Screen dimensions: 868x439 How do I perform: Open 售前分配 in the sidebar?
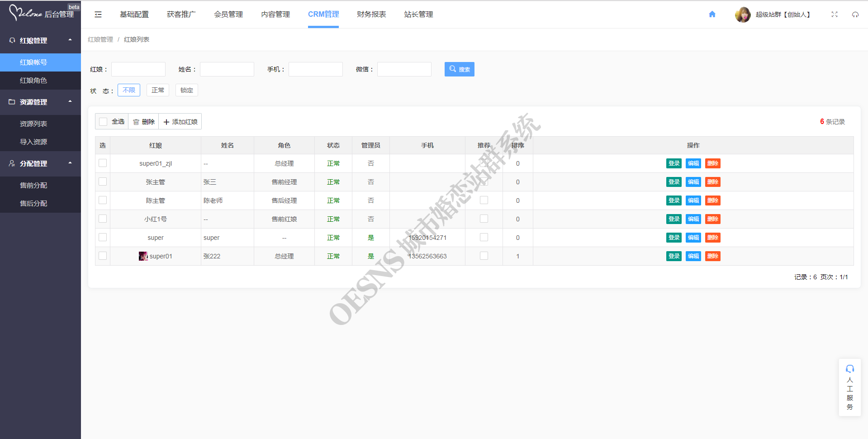pos(33,185)
